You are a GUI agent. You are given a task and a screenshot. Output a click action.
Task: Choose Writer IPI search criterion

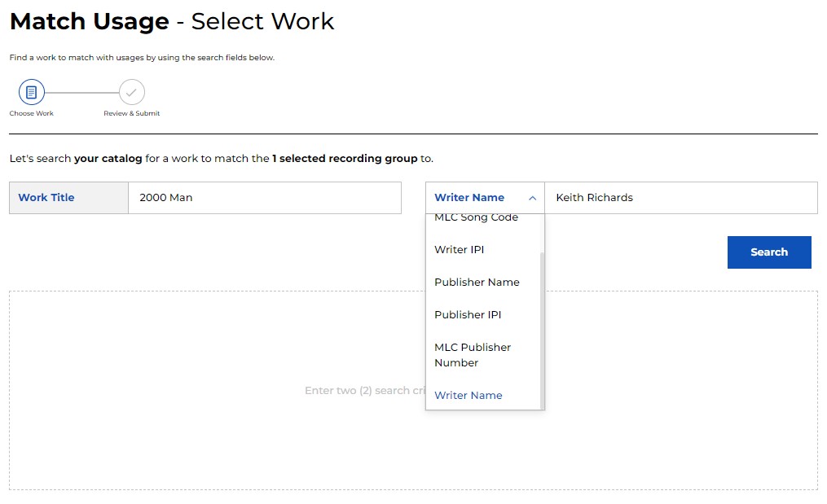pyautogui.click(x=459, y=250)
